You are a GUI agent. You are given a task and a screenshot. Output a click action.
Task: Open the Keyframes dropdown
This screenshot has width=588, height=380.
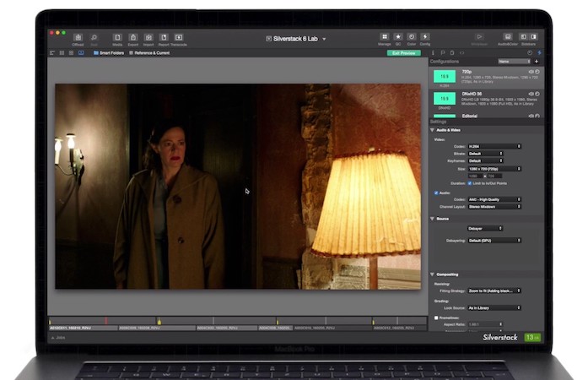pos(485,160)
